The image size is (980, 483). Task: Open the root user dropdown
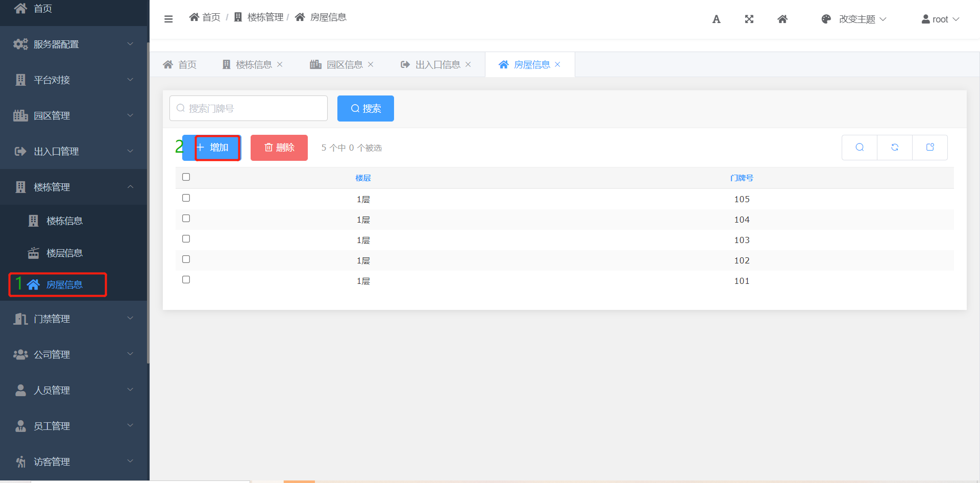click(940, 19)
